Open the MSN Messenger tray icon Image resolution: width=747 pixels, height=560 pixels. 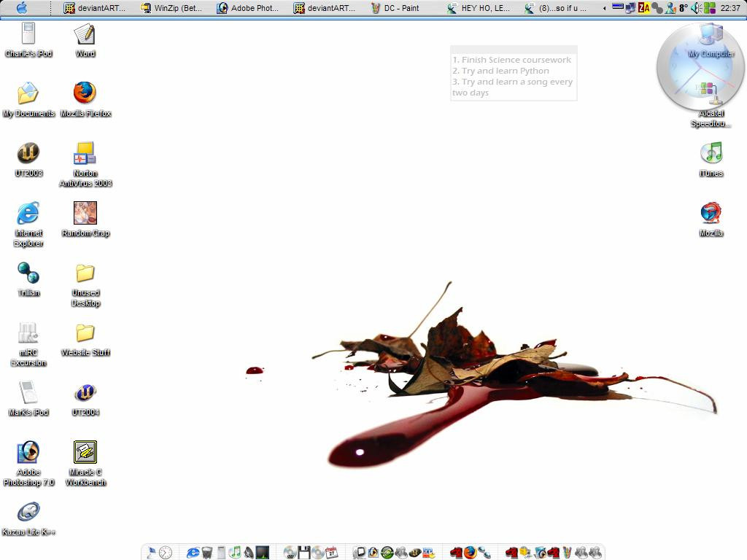[670, 7]
